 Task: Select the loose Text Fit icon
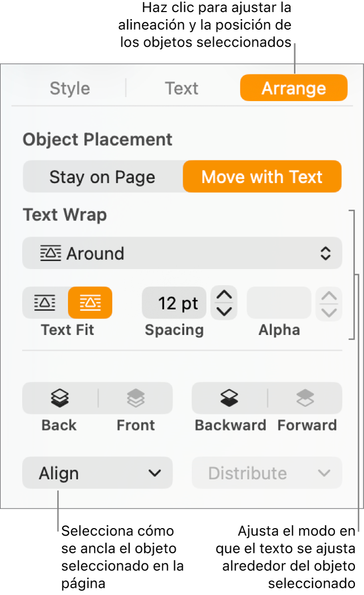(45, 303)
